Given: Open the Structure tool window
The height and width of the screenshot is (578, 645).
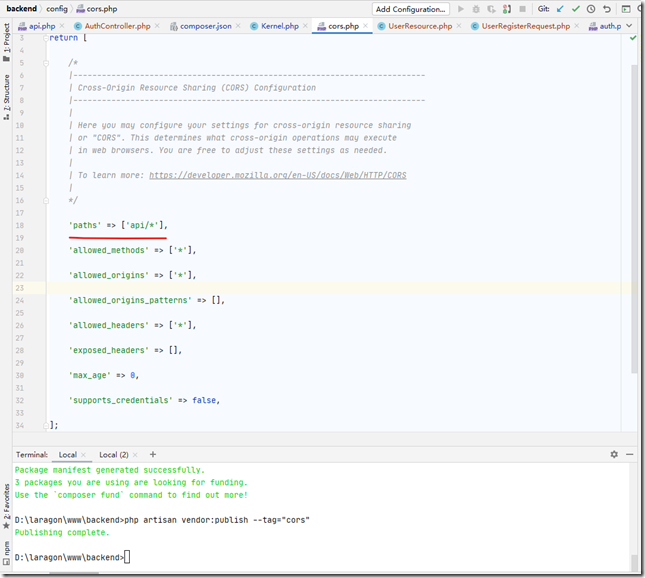Looking at the screenshot, I should (6, 97).
